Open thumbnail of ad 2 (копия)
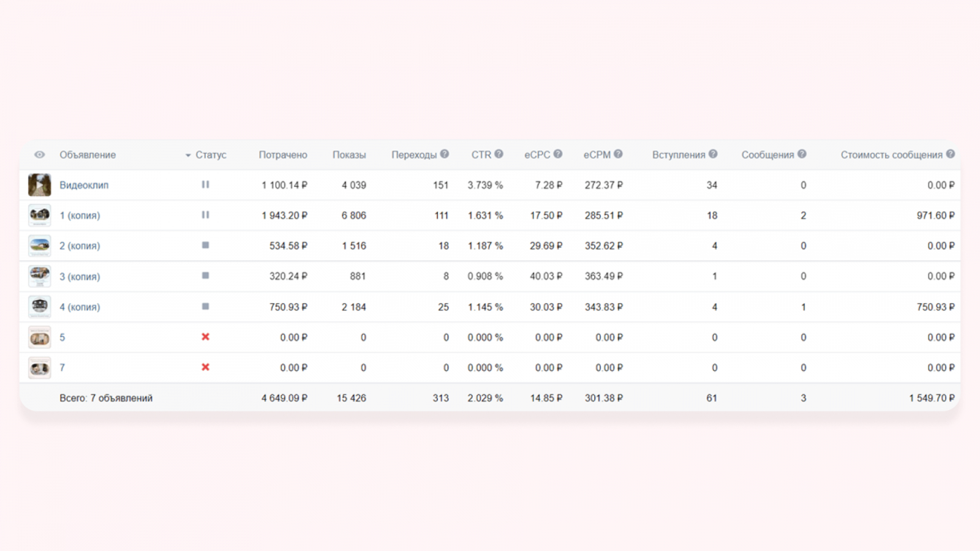Image resolution: width=980 pixels, height=551 pixels. pyautogui.click(x=39, y=246)
